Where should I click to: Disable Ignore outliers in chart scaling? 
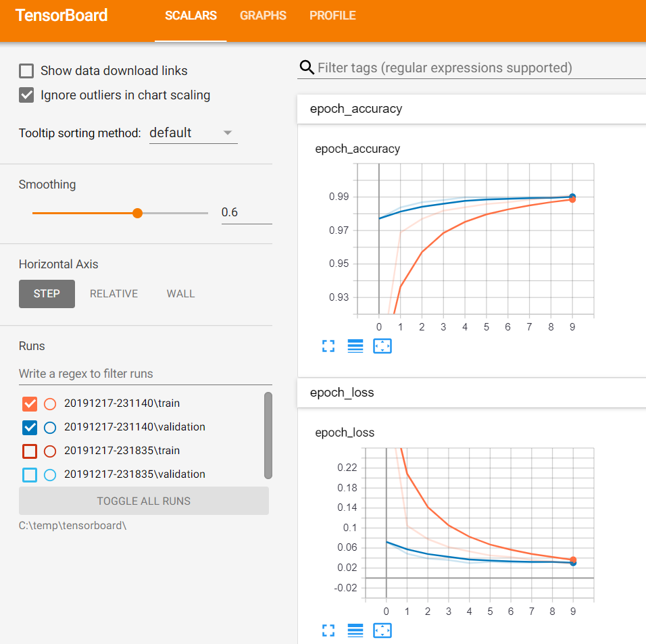(x=25, y=95)
